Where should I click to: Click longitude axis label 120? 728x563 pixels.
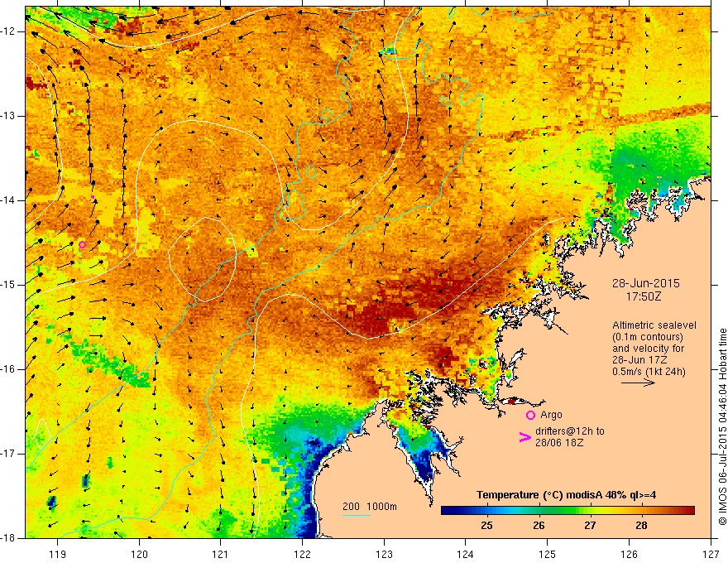pos(139,554)
